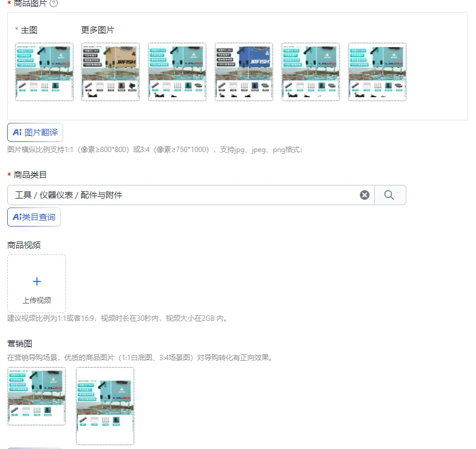Click the 主图 label
The width and height of the screenshot is (476, 449).
point(29,30)
